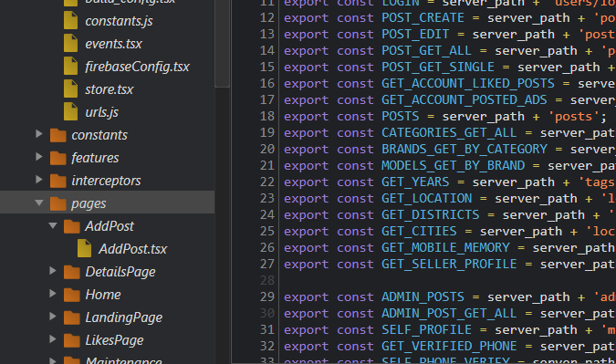Click the SELF_PROFILE constant name

(x=426, y=330)
